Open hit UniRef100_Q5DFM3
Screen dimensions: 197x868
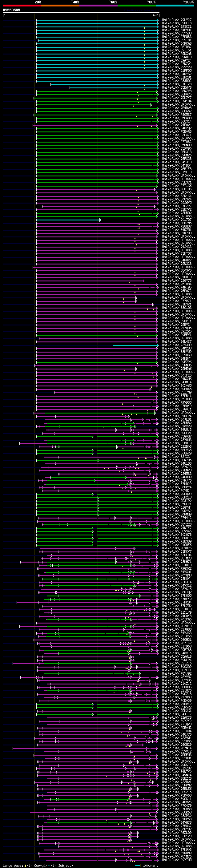click(177, 755)
